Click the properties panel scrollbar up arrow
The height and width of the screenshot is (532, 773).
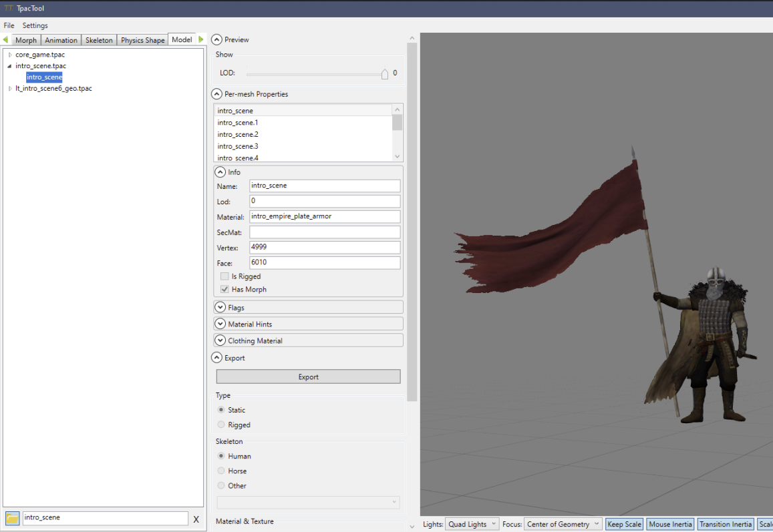click(412, 38)
